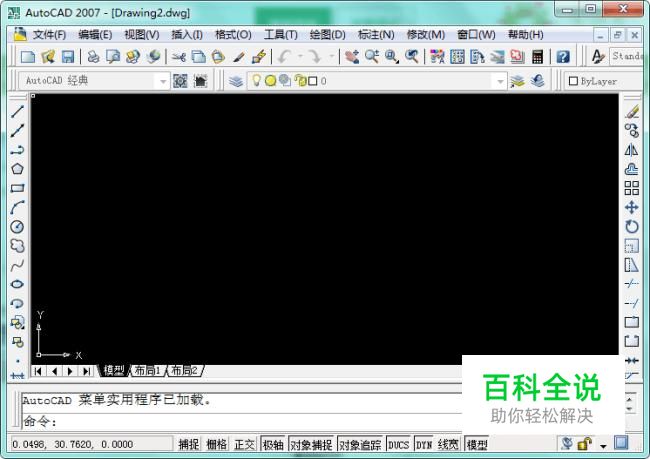Select the Scale tool
650x459 pixels.
pyautogui.click(x=631, y=245)
